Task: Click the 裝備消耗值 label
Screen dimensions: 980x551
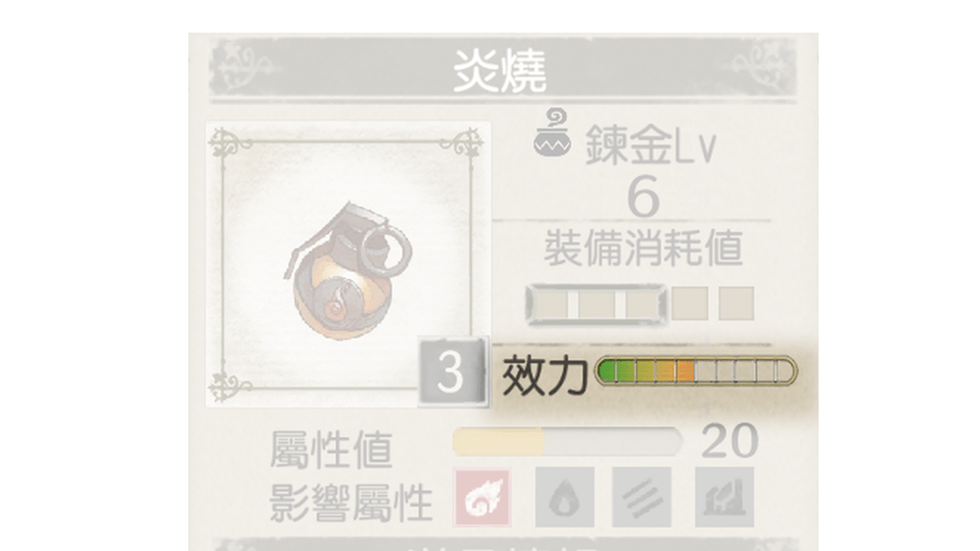Action: point(643,248)
